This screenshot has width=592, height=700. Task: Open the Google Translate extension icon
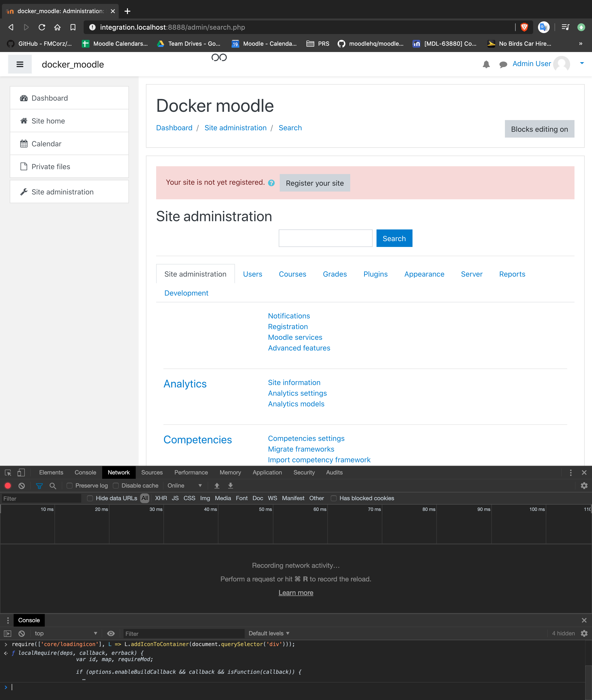coord(543,27)
